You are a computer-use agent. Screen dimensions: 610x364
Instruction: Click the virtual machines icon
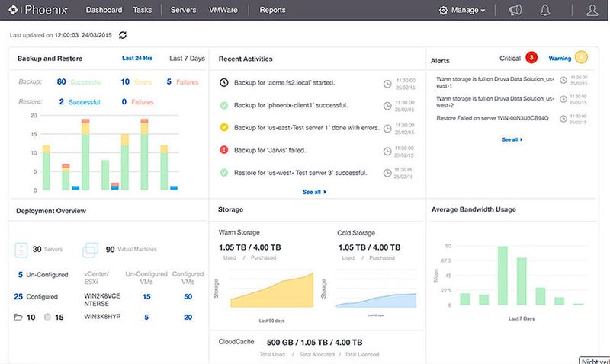(x=91, y=249)
